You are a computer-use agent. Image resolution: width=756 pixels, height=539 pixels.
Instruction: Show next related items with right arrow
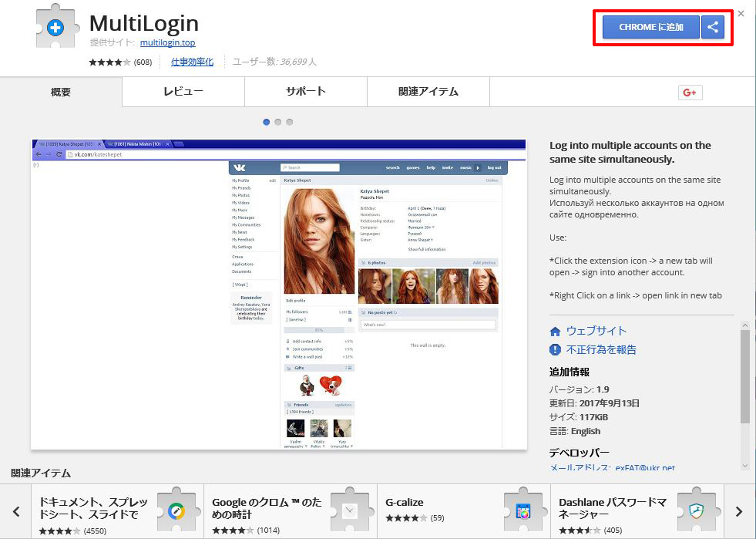739,511
